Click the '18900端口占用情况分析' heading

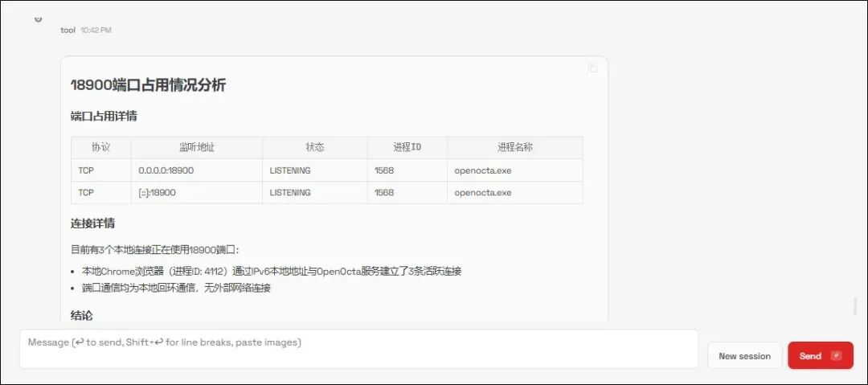click(x=149, y=85)
